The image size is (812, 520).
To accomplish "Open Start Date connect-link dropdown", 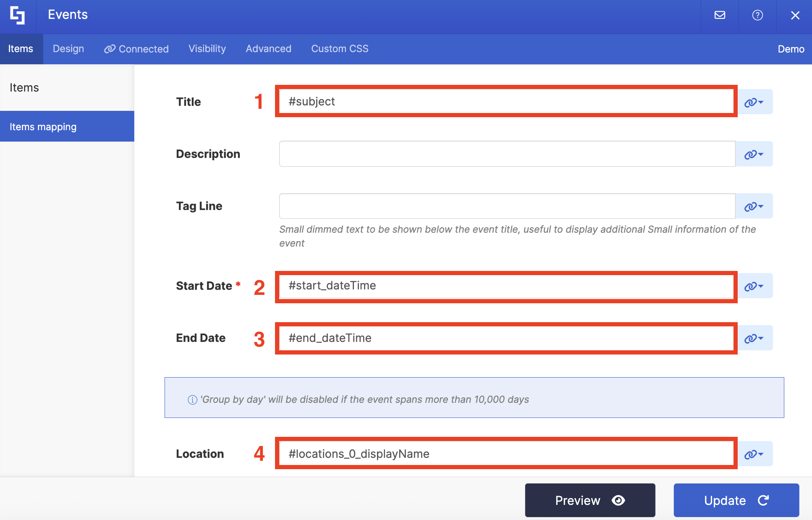I will coord(754,286).
